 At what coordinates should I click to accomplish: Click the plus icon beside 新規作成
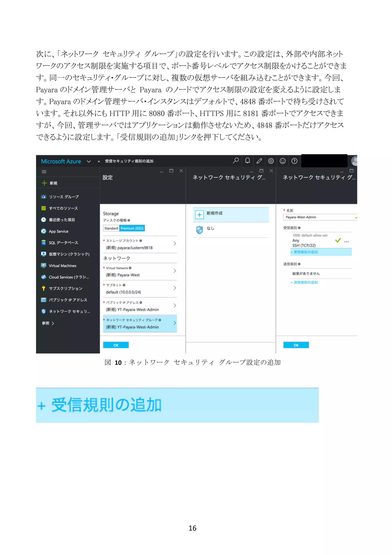[199, 215]
